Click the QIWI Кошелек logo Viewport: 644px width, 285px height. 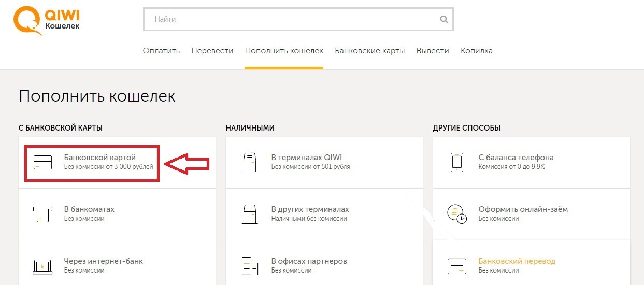47,21
